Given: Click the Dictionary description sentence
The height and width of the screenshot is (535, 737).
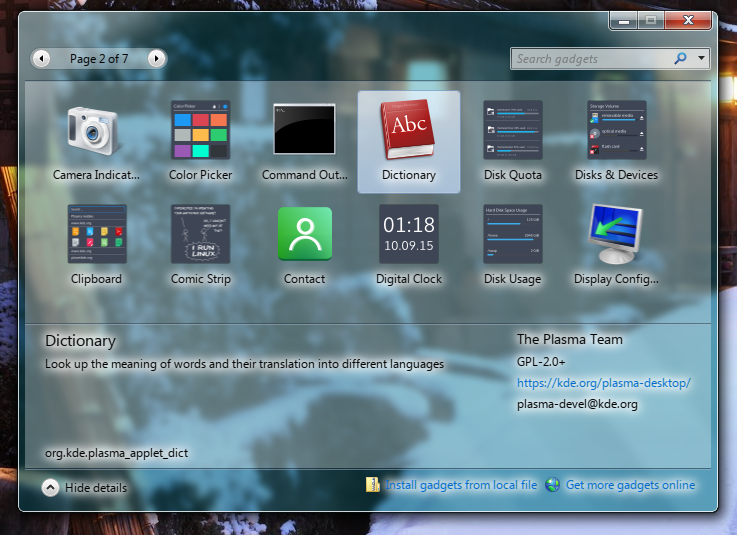Looking at the screenshot, I should tap(244, 364).
